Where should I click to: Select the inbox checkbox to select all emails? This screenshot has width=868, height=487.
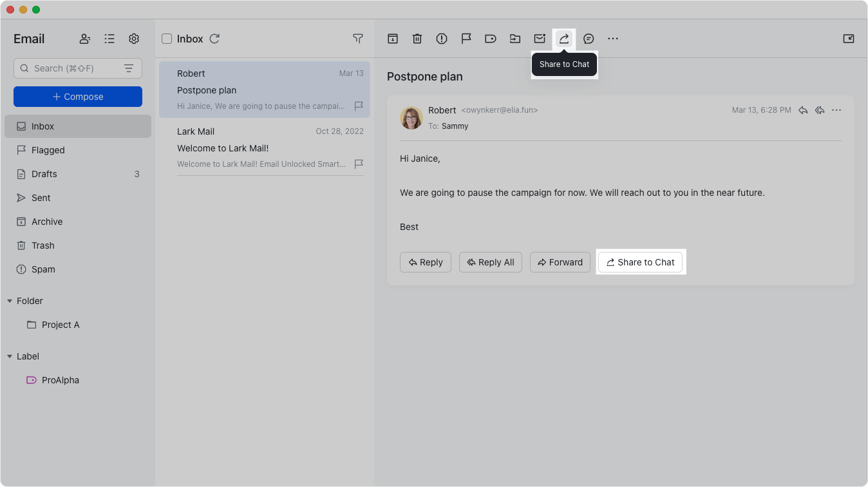click(x=165, y=38)
